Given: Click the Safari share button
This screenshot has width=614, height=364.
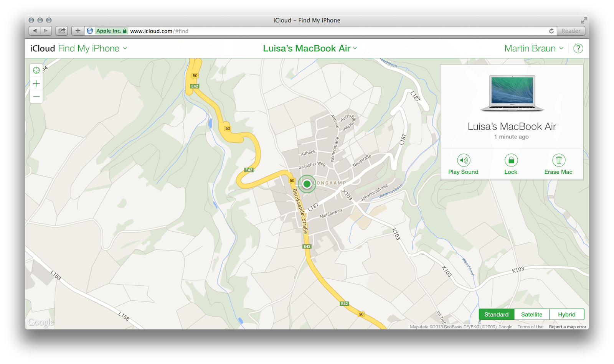Looking at the screenshot, I should (62, 31).
